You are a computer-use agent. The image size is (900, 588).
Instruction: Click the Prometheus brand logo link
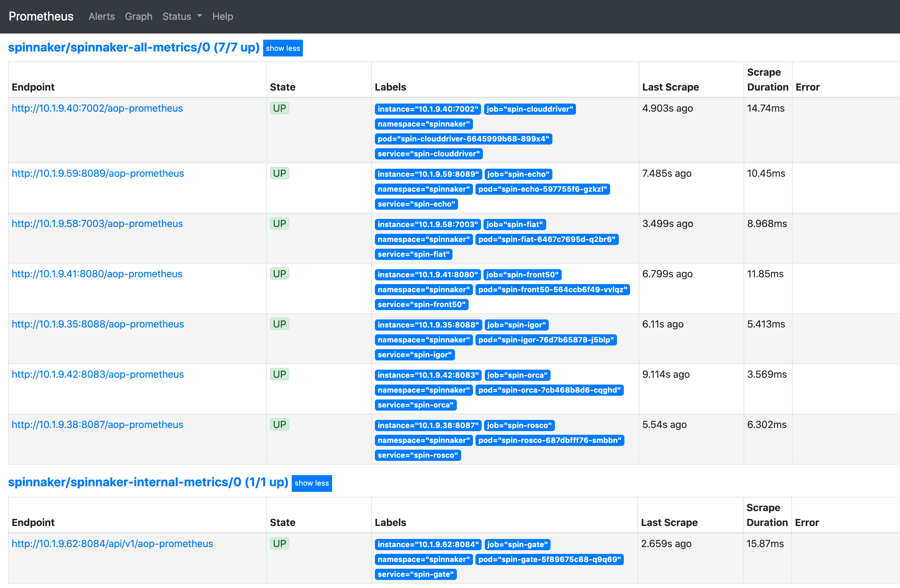[x=41, y=16]
